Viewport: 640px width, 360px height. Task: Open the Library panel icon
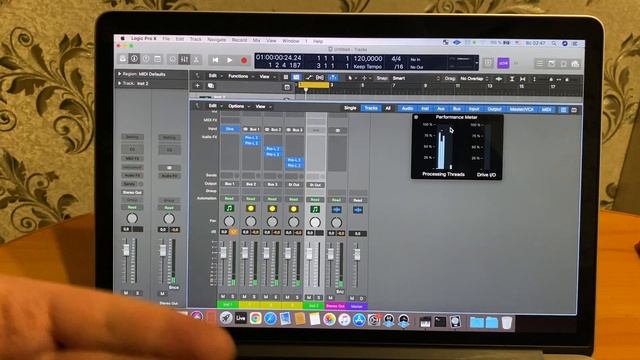coord(123,59)
